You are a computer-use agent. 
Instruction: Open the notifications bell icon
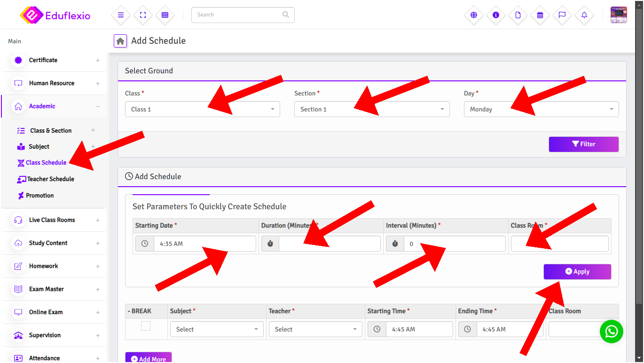[x=584, y=15]
